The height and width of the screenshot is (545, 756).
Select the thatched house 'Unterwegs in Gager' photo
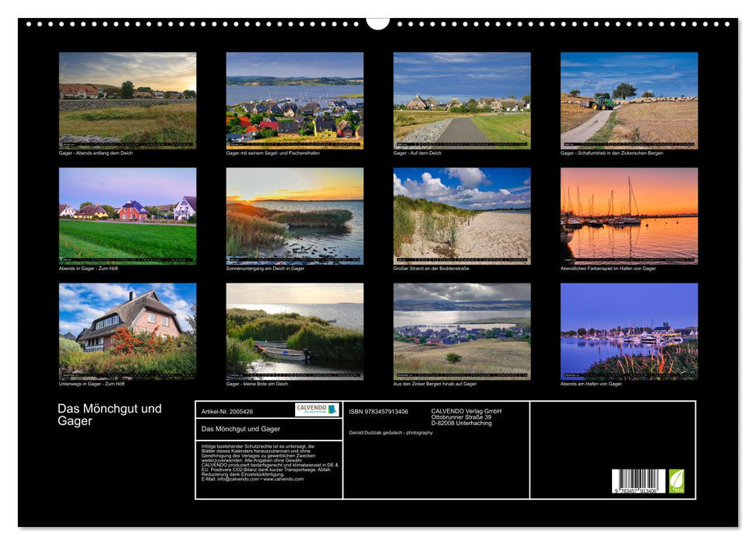pyautogui.click(x=128, y=331)
